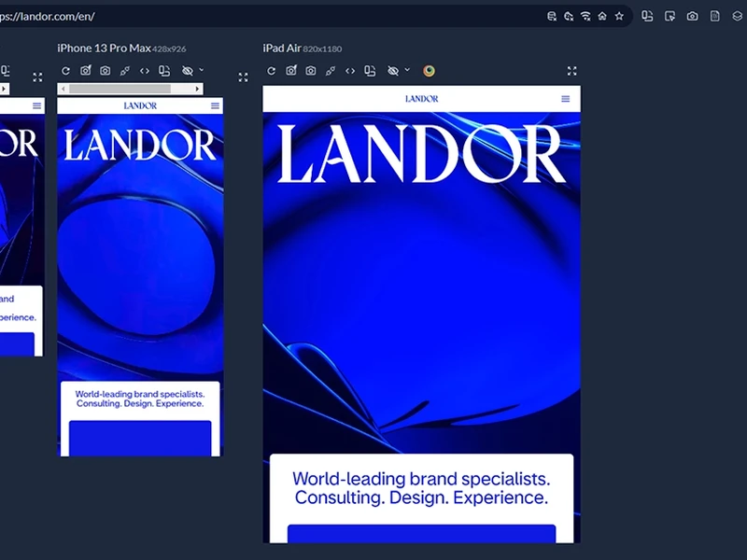
Task: Open devtools code icon for iPad Air
Action: point(350,71)
